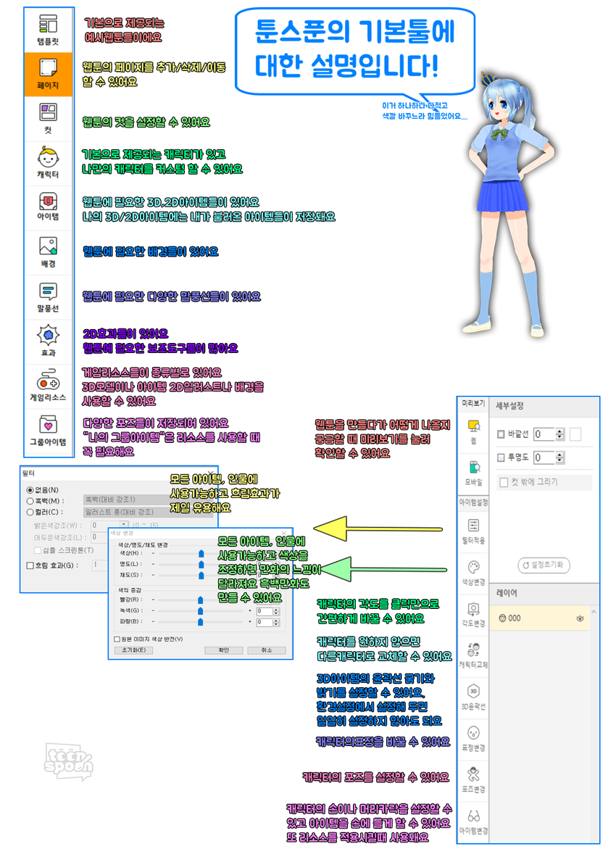The image size is (616, 862).
Task: Click the 바깥선 value input field
Action: click(544, 434)
